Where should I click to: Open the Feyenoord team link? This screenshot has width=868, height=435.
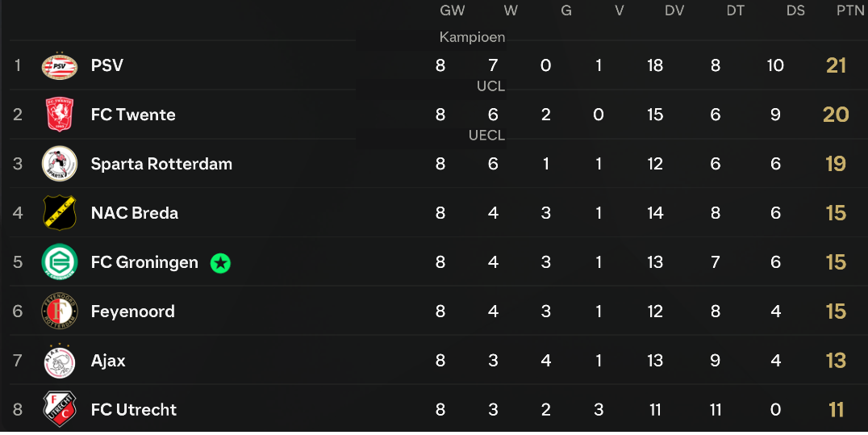pyautogui.click(x=133, y=312)
